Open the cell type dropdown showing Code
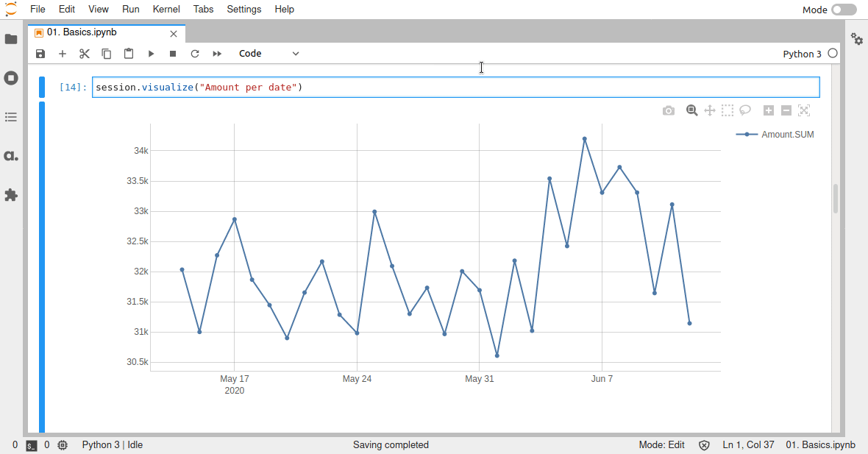Screen dimensions: 868x454 click(x=268, y=54)
